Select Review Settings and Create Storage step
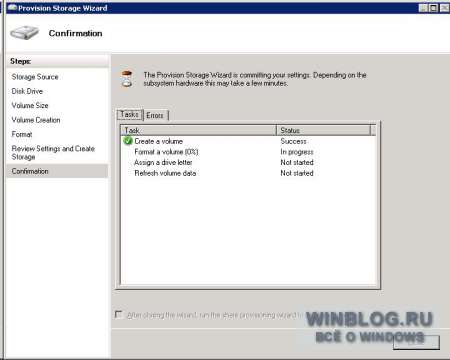This screenshot has height=360, width=450. coord(53,153)
